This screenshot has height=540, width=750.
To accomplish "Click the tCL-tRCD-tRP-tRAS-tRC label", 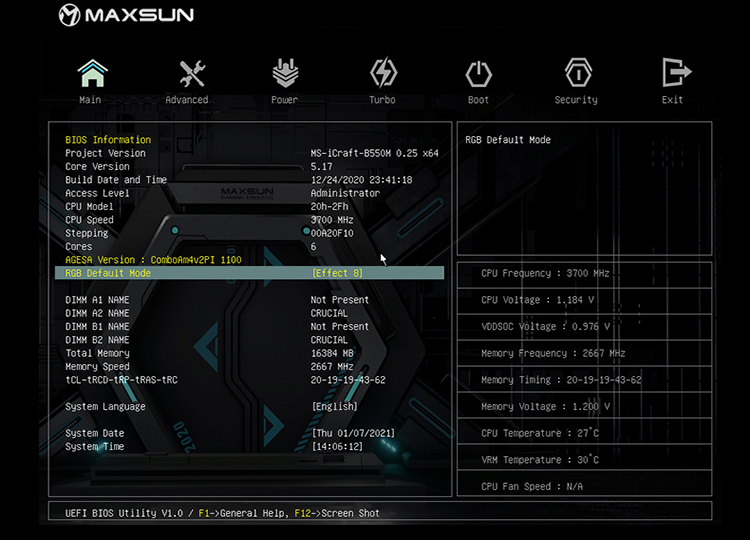I will point(121,380).
